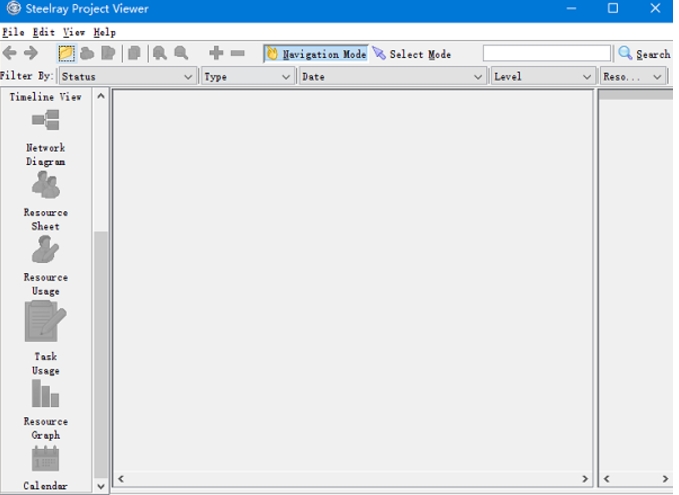Screen dimensions: 679x495
Task: Open the Edit menu
Action: [44, 32]
